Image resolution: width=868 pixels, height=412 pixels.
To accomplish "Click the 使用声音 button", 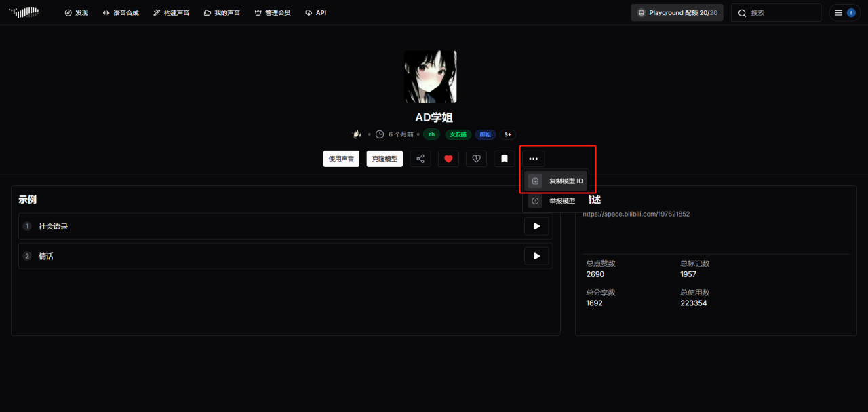I will tap(341, 159).
